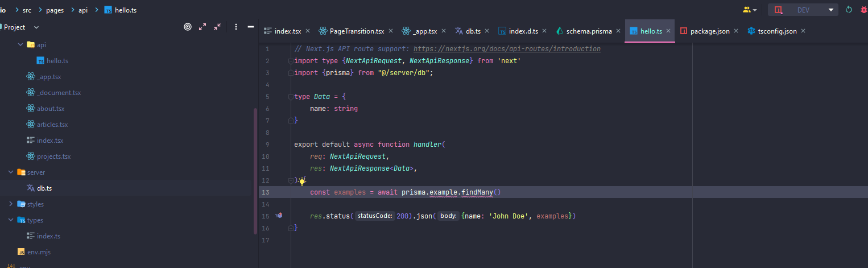Close the tsconfig.json tab
The height and width of the screenshot is (268, 868).
pyautogui.click(x=803, y=31)
